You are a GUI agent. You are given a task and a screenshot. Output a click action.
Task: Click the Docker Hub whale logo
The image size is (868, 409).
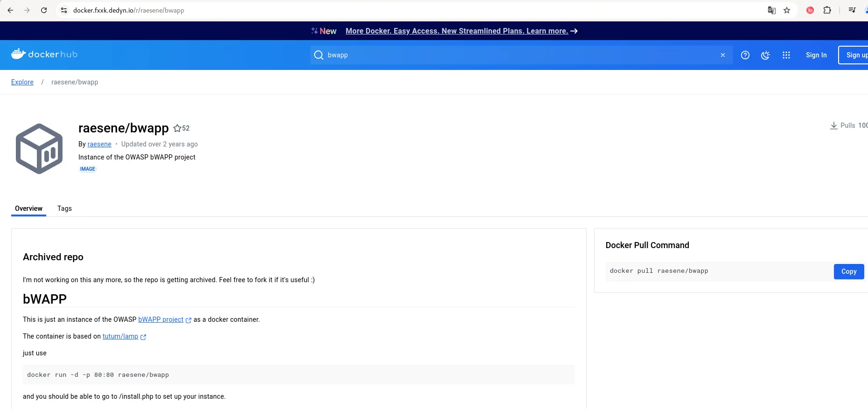pyautogui.click(x=18, y=54)
